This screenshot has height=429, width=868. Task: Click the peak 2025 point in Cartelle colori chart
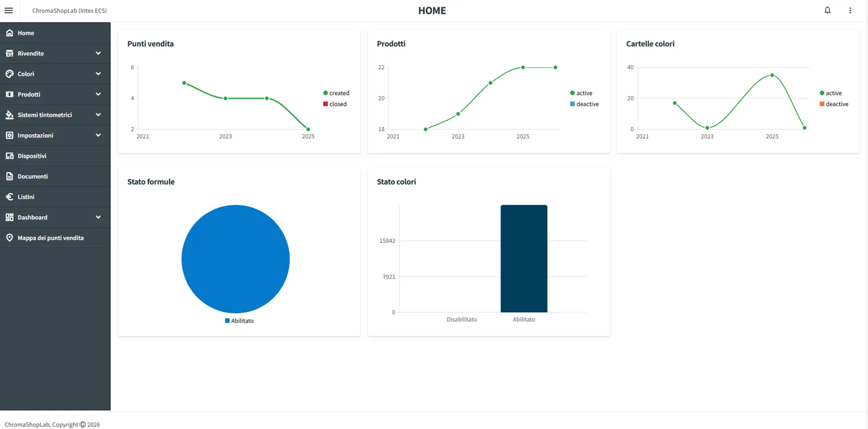tap(772, 75)
